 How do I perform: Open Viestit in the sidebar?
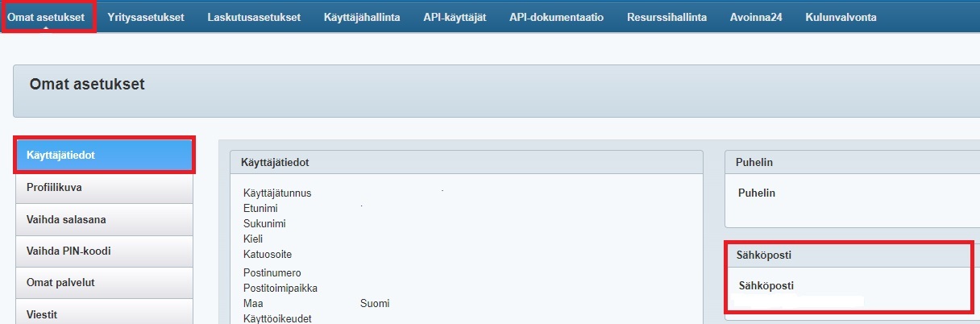point(104,314)
